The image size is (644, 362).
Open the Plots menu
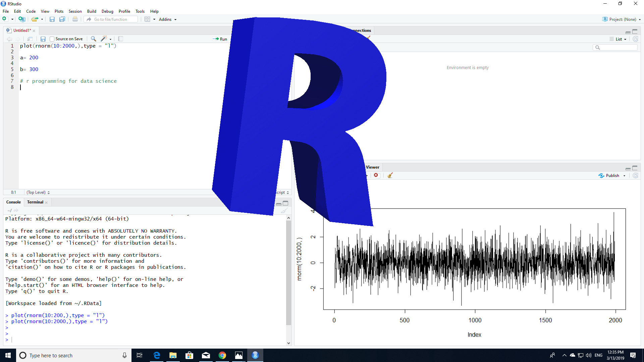[x=59, y=11]
